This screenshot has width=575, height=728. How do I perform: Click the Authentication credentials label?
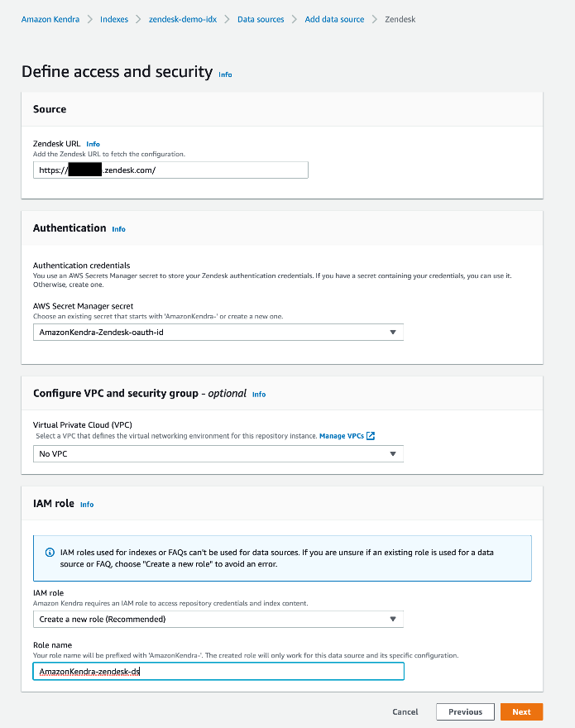pyautogui.click(x=81, y=266)
